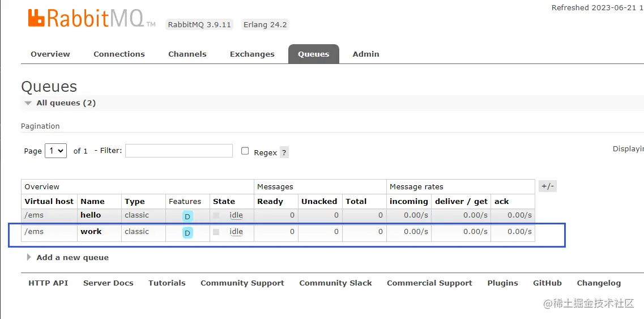Switch to the Admin tab
The height and width of the screenshot is (319, 644).
click(x=366, y=54)
